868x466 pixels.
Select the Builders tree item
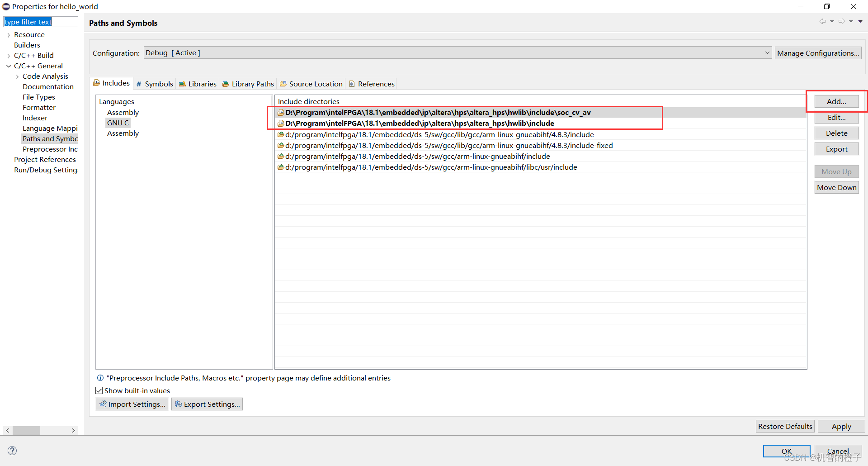pos(27,45)
